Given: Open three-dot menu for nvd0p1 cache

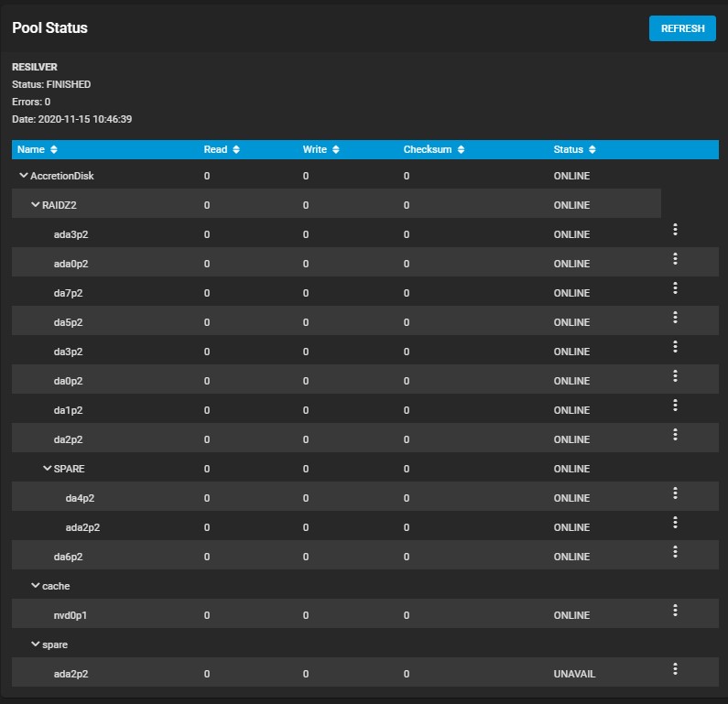Looking at the screenshot, I should pos(675,610).
